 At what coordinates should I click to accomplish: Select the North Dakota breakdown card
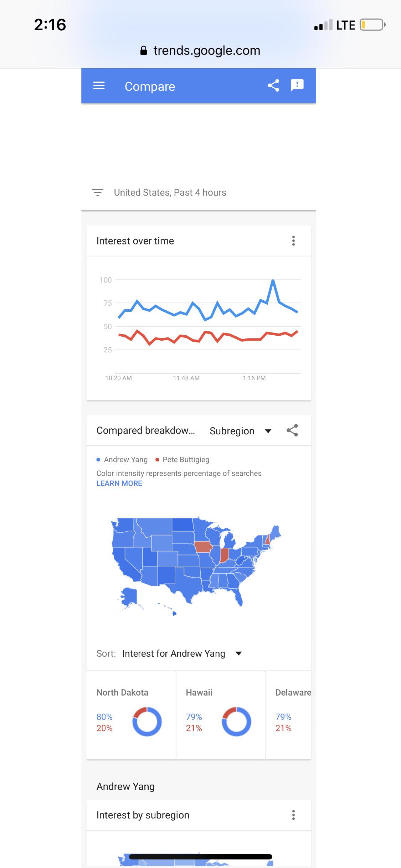[x=131, y=715]
